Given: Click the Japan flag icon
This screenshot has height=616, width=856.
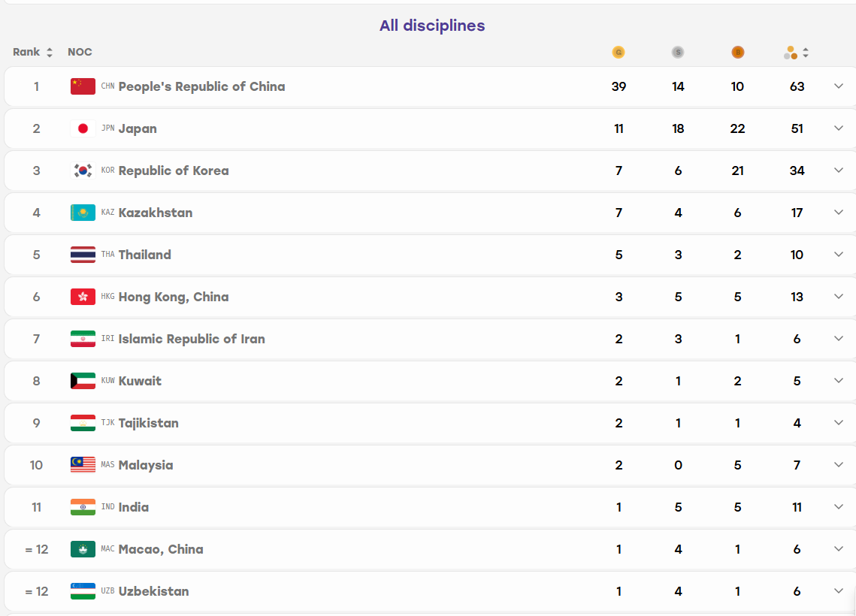Looking at the screenshot, I should [83, 128].
